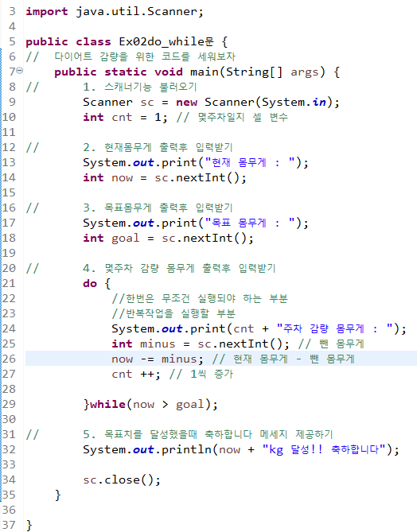417x532 pixels.
Task: Click the comment "4. 몇주차 감량 몸무게 출력후 입력받기"
Action: [179, 268]
